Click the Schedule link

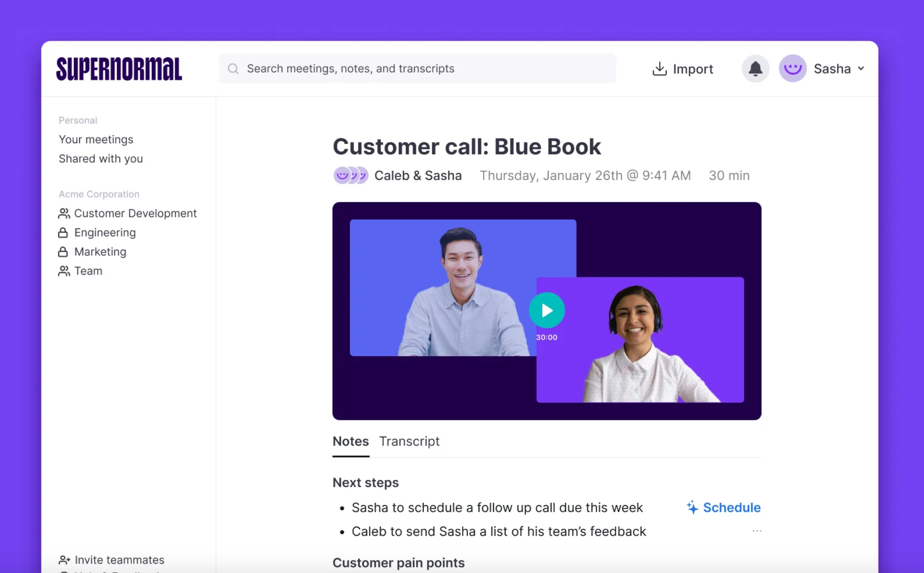click(731, 507)
